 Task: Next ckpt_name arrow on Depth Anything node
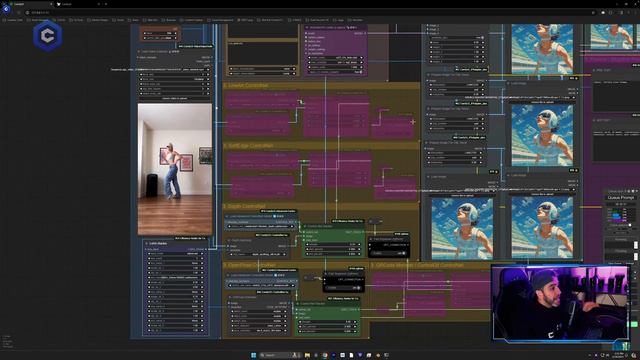tap(284, 254)
